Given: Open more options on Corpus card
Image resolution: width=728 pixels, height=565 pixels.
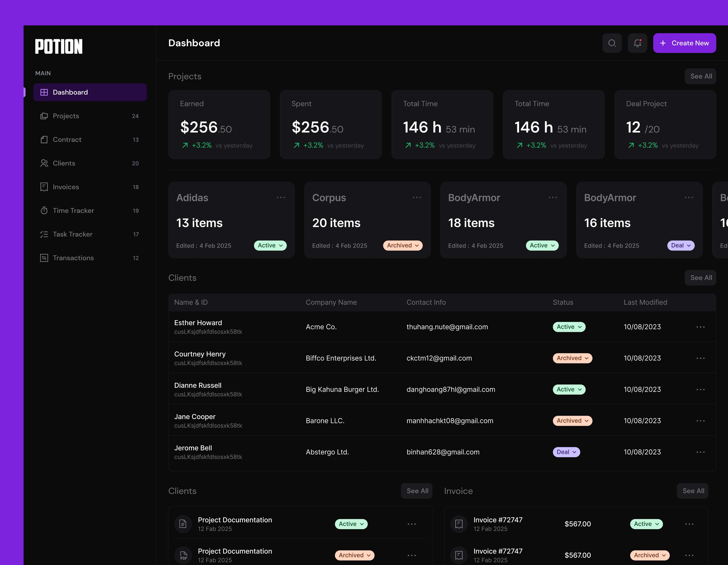Looking at the screenshot, I should coord(417,198).
